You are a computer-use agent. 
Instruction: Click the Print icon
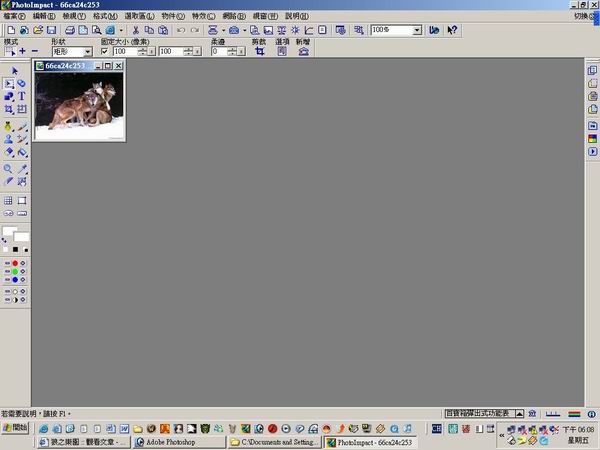coord(70,30)
